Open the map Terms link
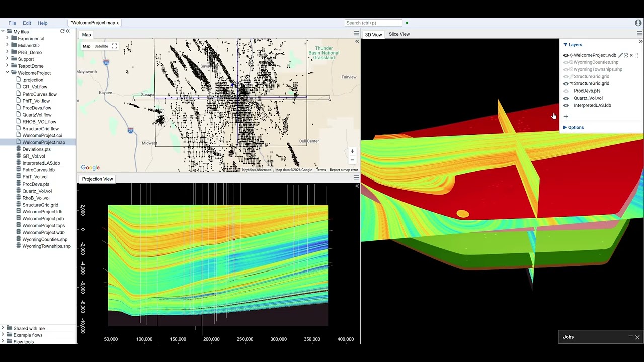Screen dimensions: 644x362 coord(320,170)
